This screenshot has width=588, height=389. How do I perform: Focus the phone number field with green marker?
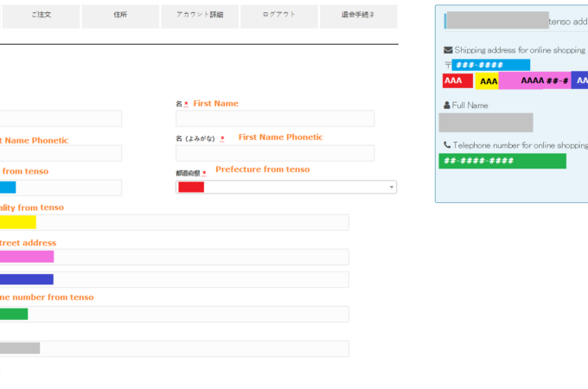tap(173, 314)
